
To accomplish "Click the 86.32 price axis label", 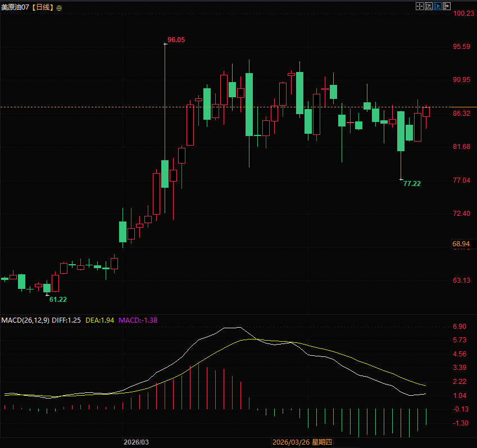I will tap(461, 114).
